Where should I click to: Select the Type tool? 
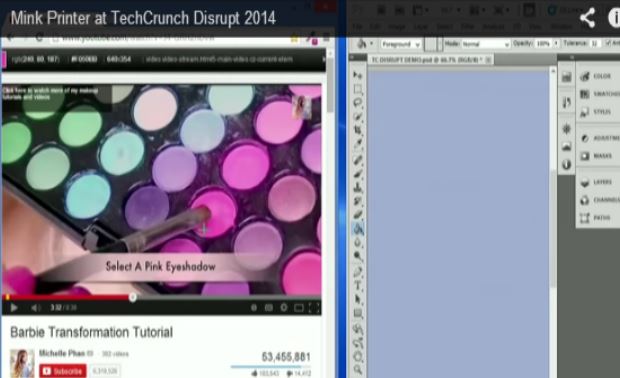click(x=357, y=285)
